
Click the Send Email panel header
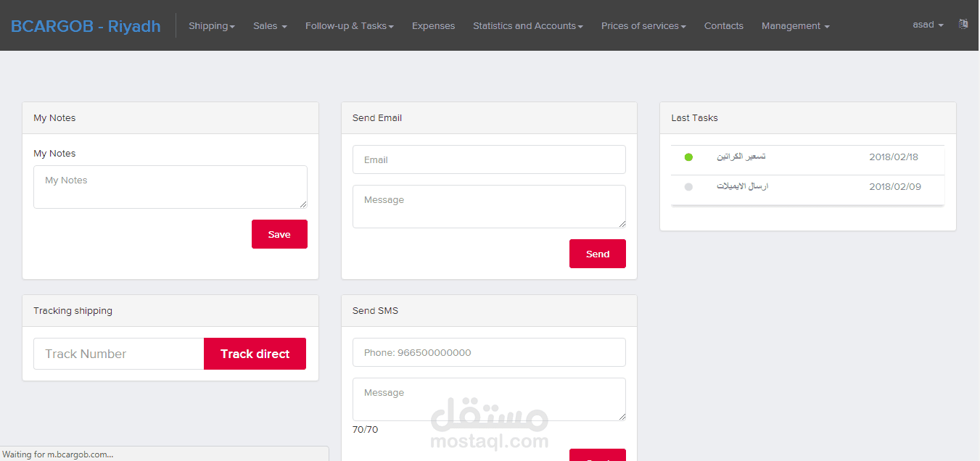(x=489, y=118)
